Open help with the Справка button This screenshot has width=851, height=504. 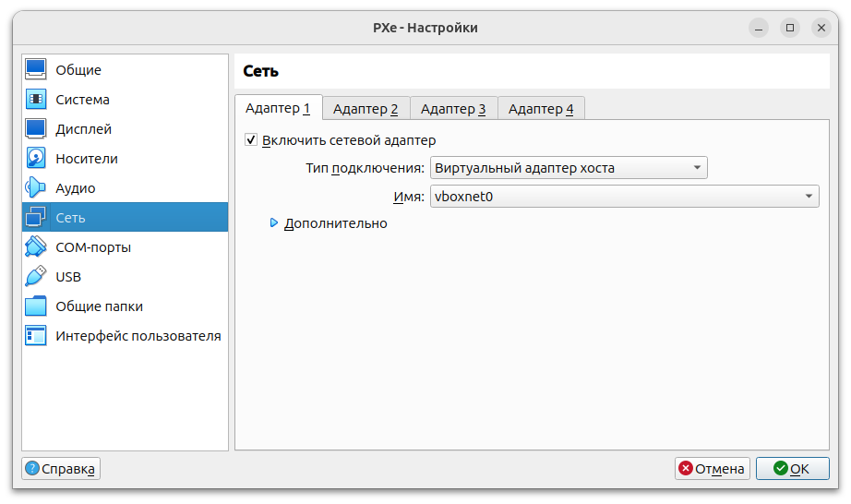click(61, 469)
